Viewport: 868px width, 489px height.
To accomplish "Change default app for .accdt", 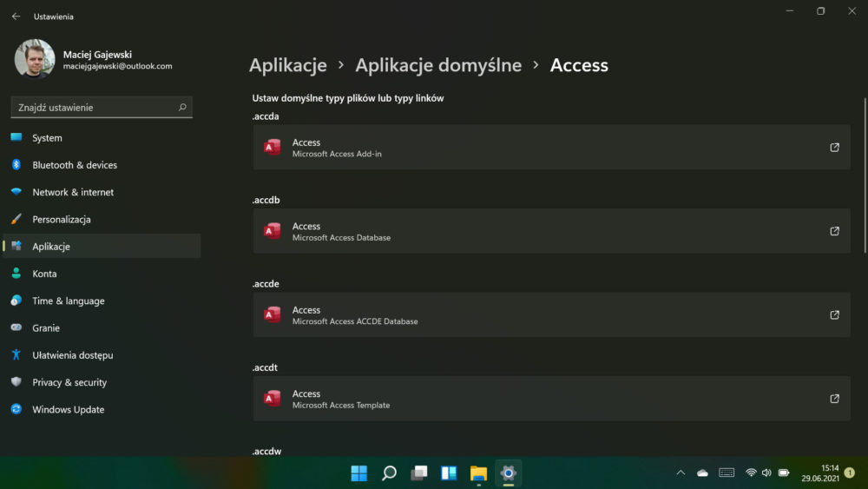I will (x=551, y=398).
